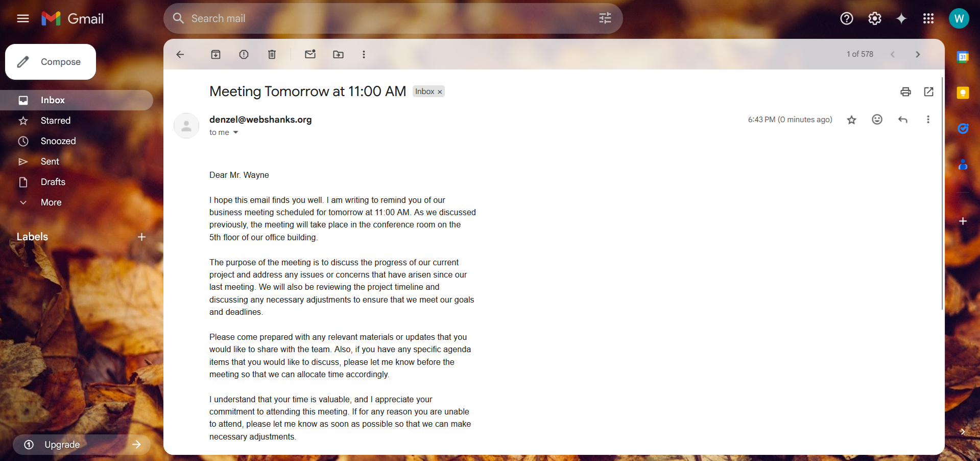The width and height of the screenshot is (980, 461).
Task: Get add-ons plus icon in side panel
Action: (x=963, y=221)
